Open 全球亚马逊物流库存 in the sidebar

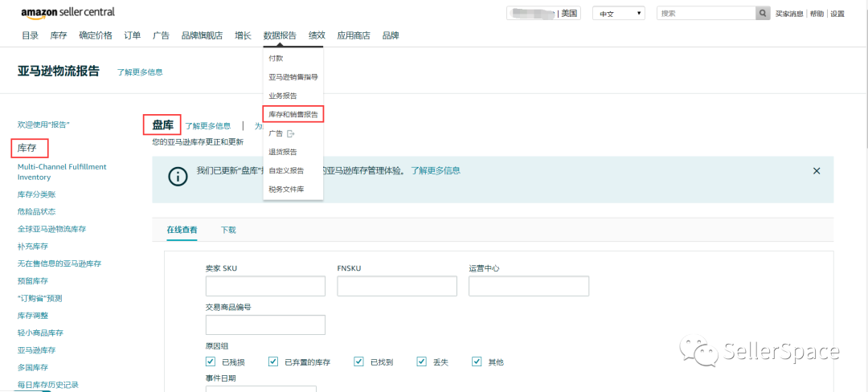[x=52, y=229]
